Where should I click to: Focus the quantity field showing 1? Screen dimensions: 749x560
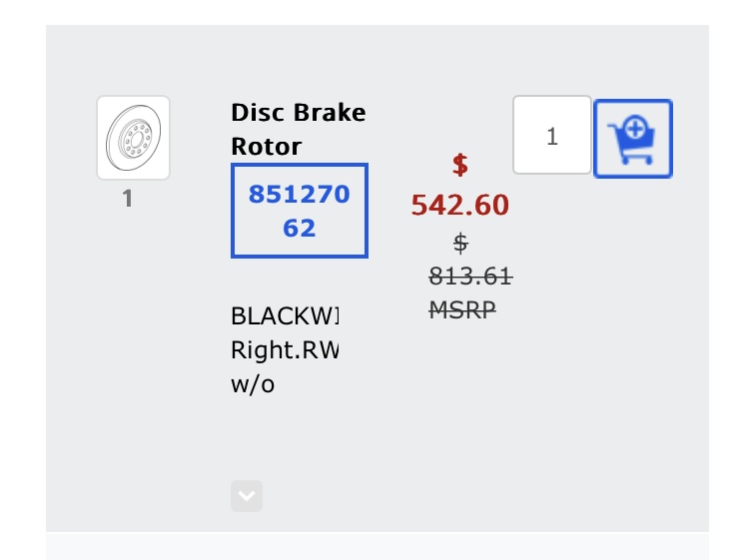551,135
